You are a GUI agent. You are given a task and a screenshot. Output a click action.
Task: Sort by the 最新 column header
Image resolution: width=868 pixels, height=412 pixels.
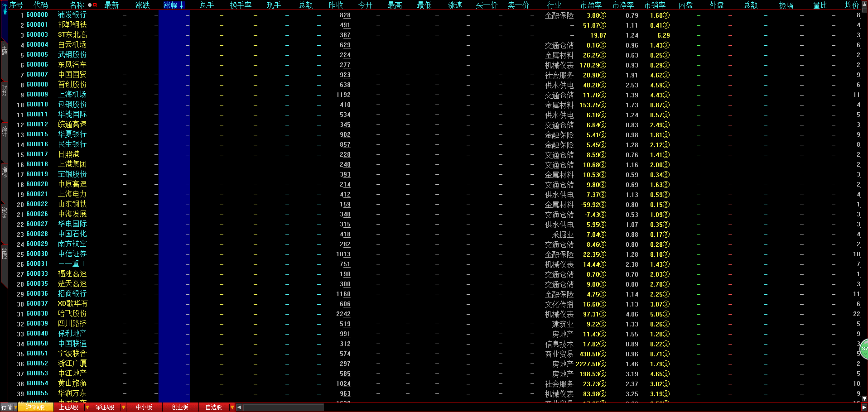[x=111, y=5]
